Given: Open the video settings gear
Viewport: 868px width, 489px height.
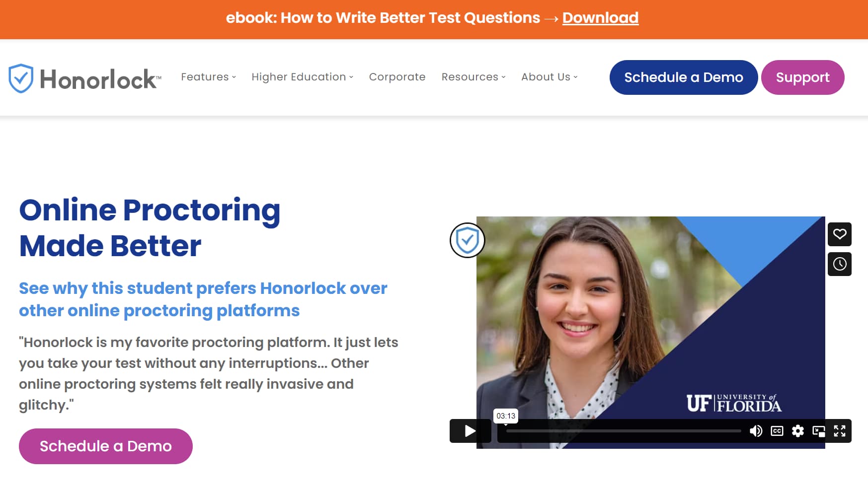Looking at the screenshot, I should pyautogui.click(x=797, y=431).
